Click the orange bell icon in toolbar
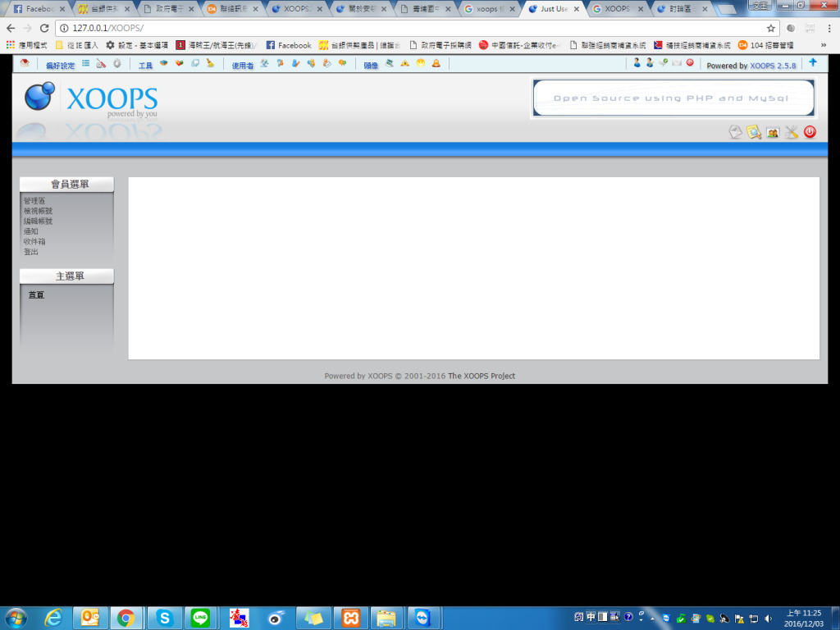 tap(436, 63)
